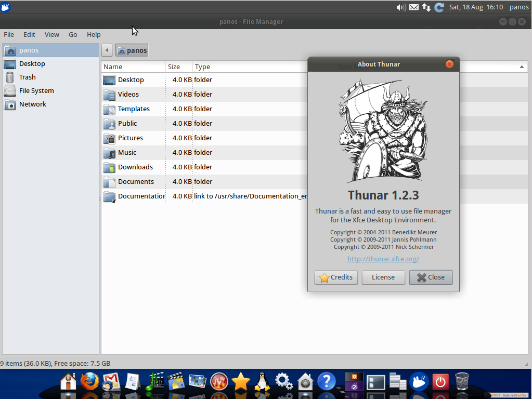
Task: Click the clock showing Sat, 18 Aug 16:10
Action: click(x=476, y=7)
